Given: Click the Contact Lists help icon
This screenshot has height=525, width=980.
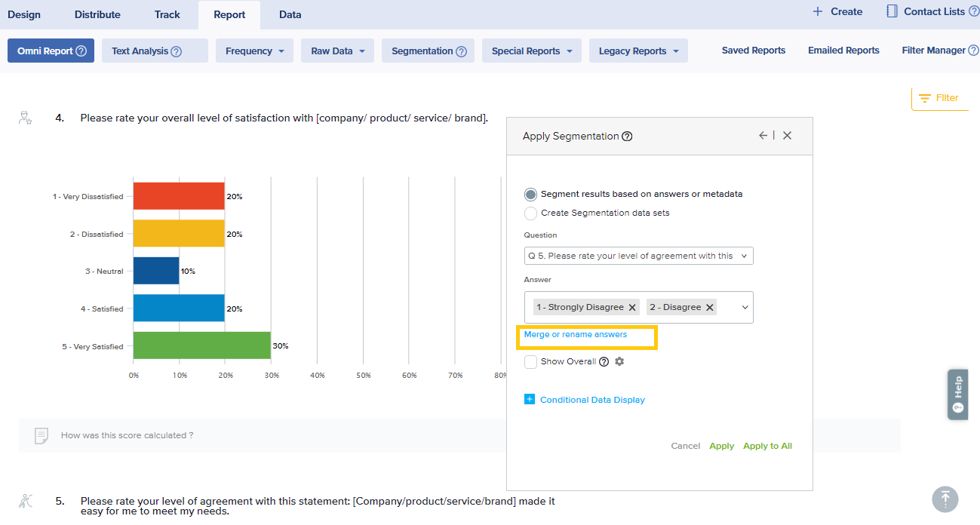Looking at the screenshot, I should point(973,12).
